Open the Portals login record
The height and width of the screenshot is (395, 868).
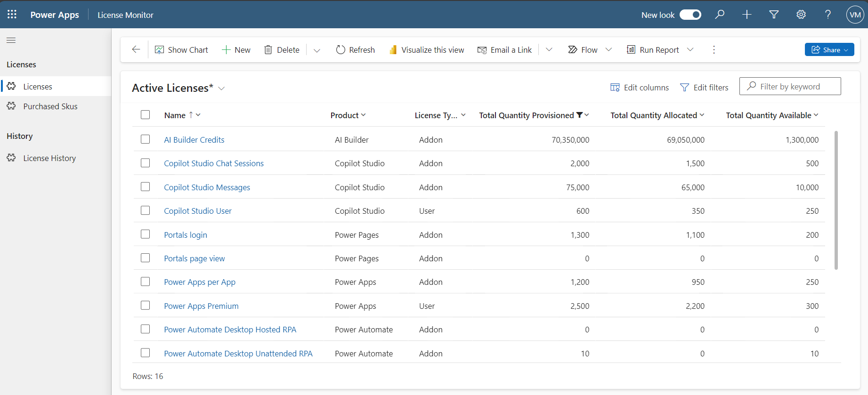(x=186, y=235)
